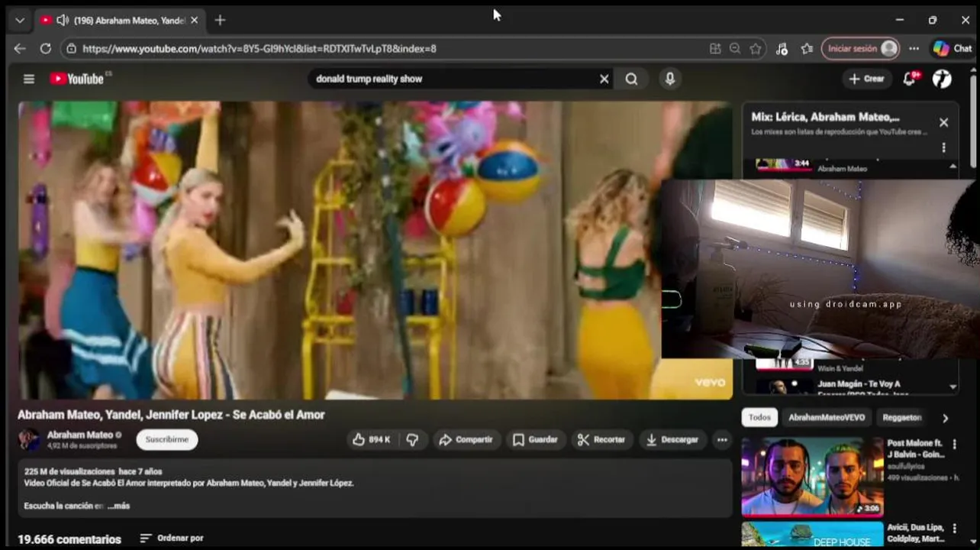The image size is (980, 550).
Task: Open favorites list toolbar icon
Action: [x=808, y=48]
